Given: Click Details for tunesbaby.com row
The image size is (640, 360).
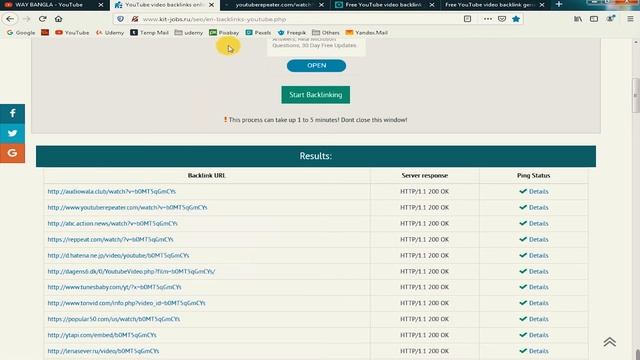Looking at the screenshot, I should (x=538, y=287).
